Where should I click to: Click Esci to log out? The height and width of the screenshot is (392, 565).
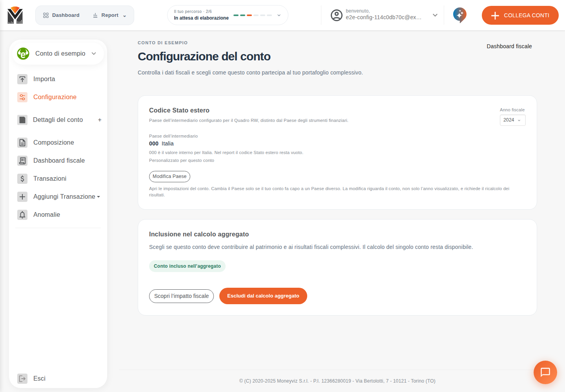click(39, 379)
